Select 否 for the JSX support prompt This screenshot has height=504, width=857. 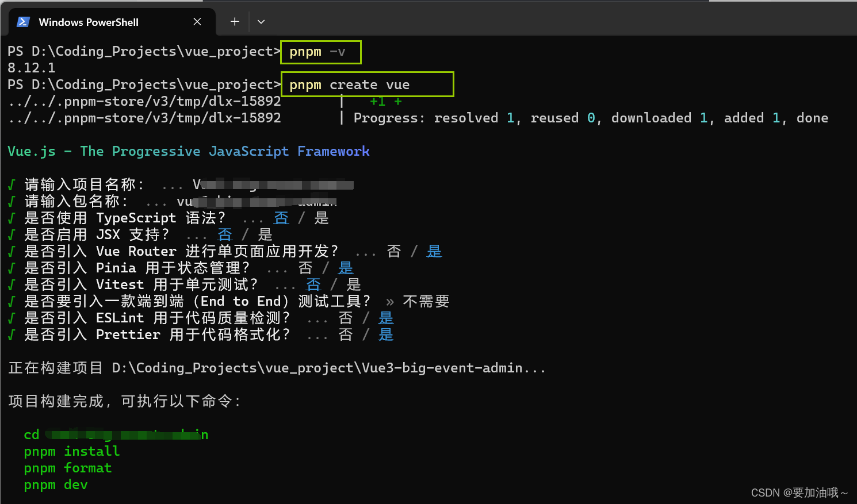[225, 234]
